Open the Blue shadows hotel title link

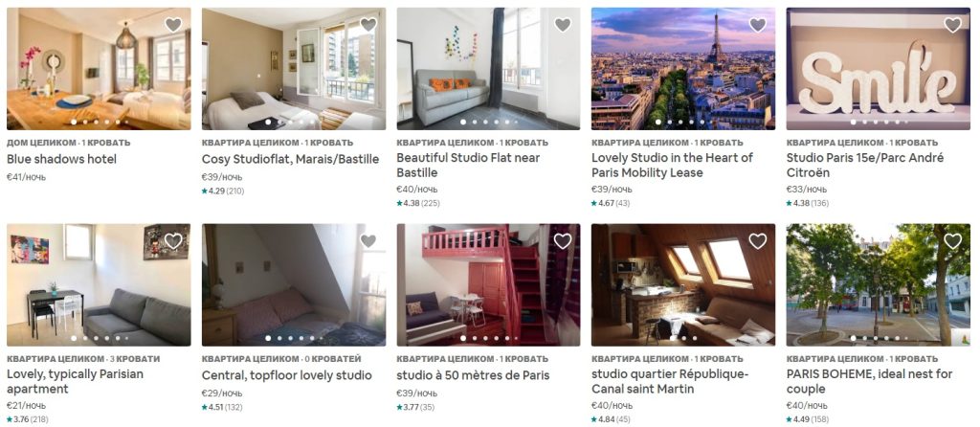62,160
